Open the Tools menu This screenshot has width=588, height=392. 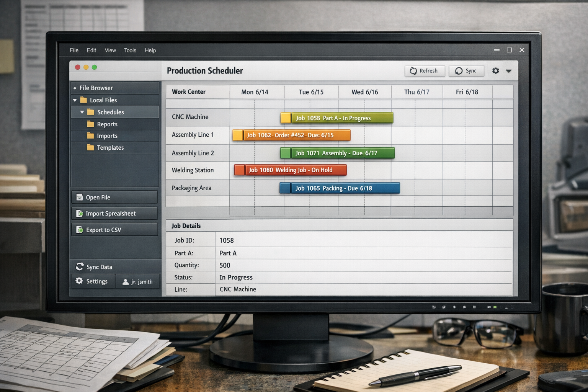tap(130, 50)
